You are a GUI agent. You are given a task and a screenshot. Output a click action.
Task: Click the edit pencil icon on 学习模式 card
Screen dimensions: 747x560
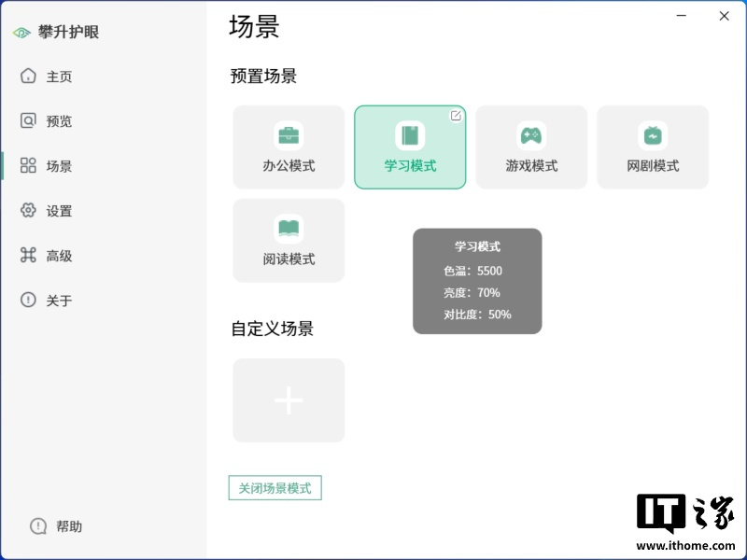point(456,116)
